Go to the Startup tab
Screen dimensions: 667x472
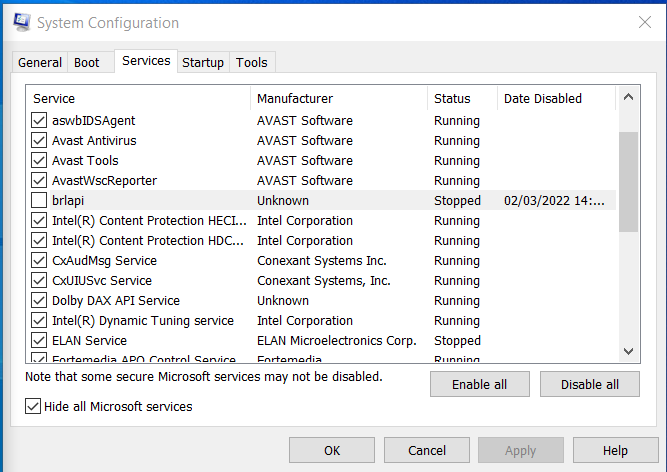[x=203, y=63]
